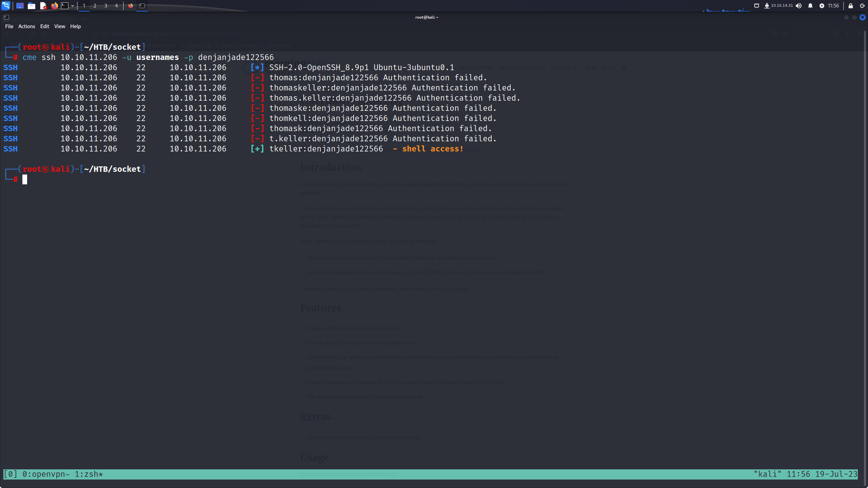Image resolution: width=868 pixels, height=488 pixels.
Task: Open a new terminal via the panel icon
Action: (x=65, y=6)
